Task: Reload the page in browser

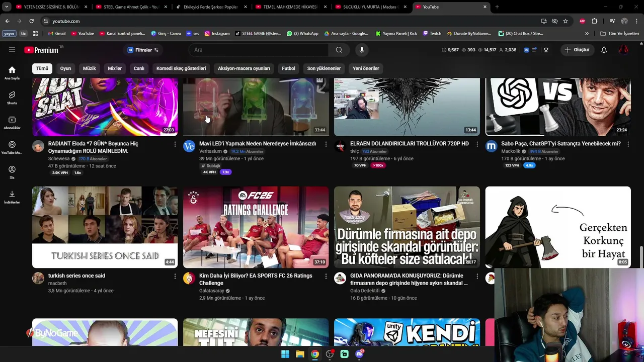Action: (31, 21)
